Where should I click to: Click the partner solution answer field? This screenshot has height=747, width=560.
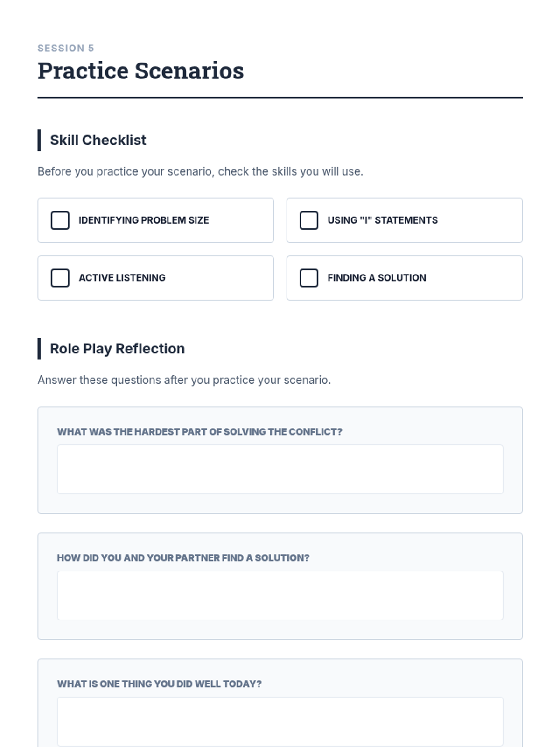click(x=280, y=595)
